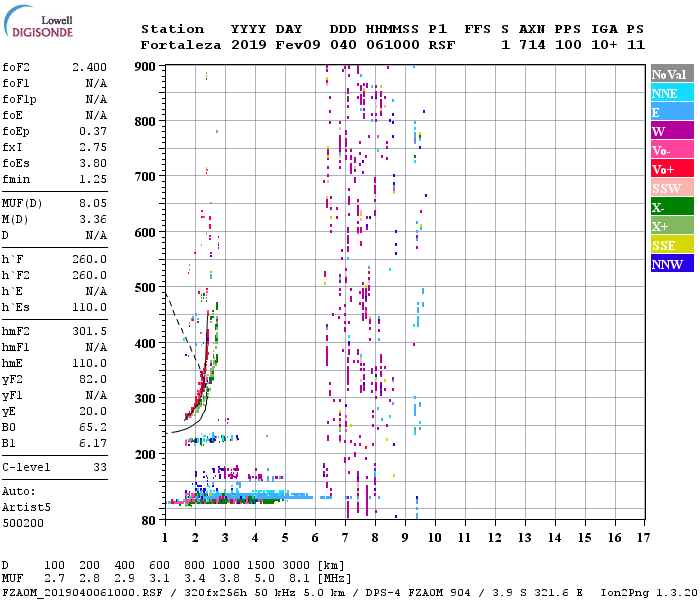
Task: Click the 10 MHz frequency axis label
Action: point(434,538)
